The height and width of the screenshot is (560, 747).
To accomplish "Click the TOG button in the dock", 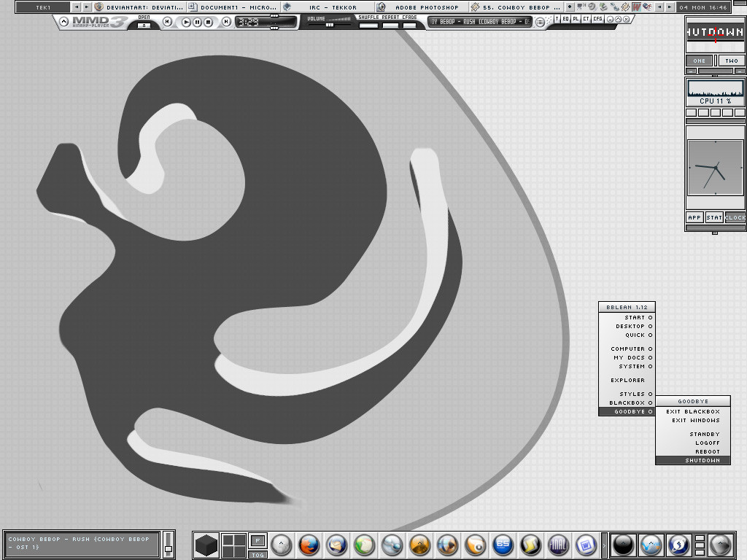I will click(258, 554).
